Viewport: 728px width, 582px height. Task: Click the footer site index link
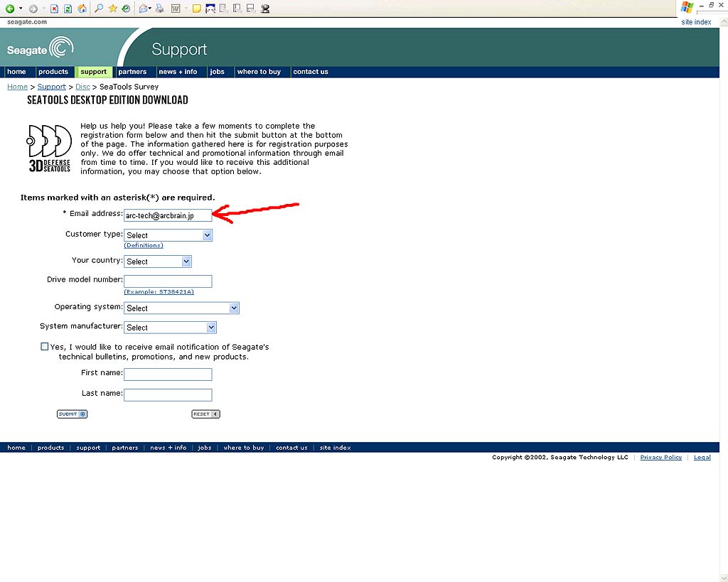[x=336, y=448]
